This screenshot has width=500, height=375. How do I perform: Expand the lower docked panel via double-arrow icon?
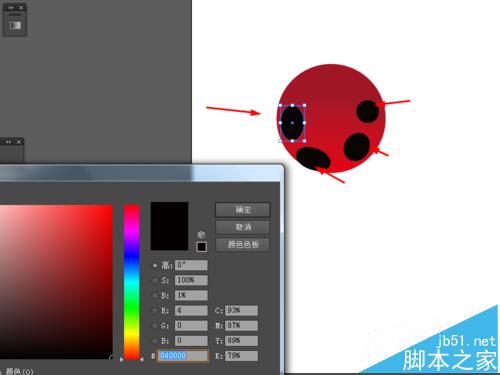tap(9, 142)
